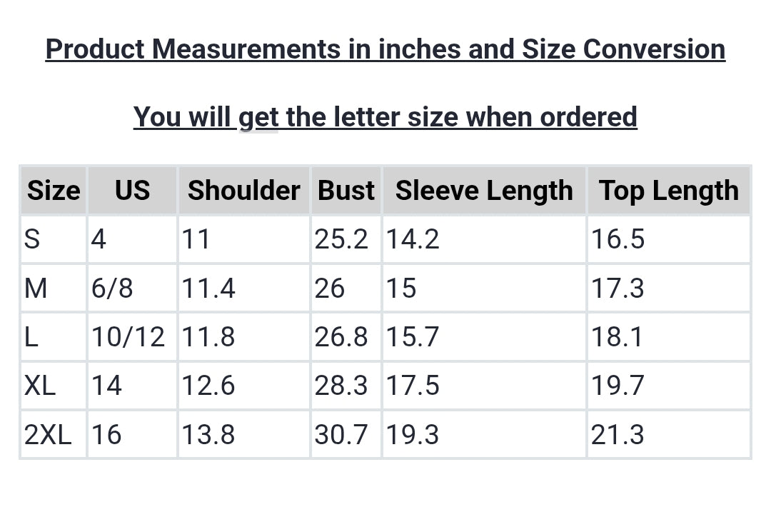Click US size 10/12 cell
Viewport: 771px width, 532px height.
point(128,337)
